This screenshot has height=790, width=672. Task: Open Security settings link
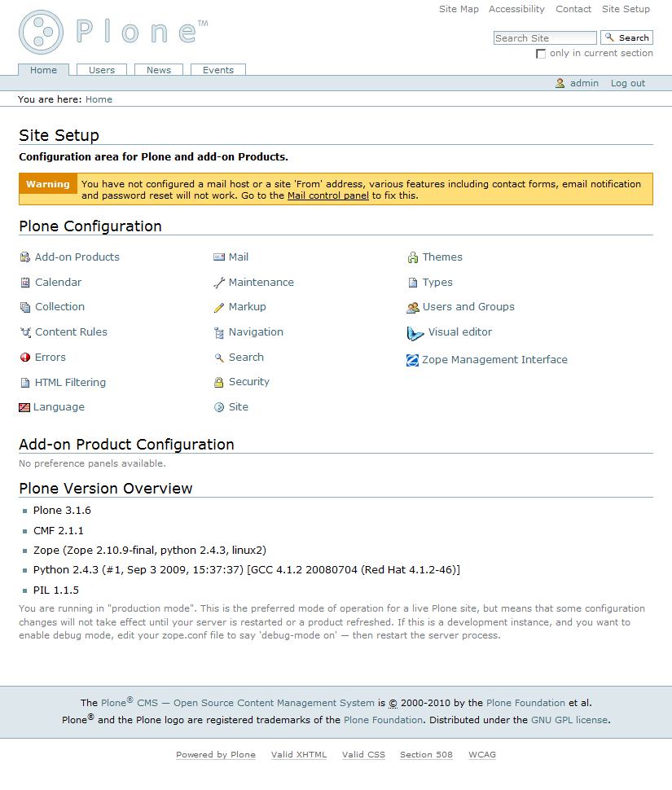click(249, 382)
